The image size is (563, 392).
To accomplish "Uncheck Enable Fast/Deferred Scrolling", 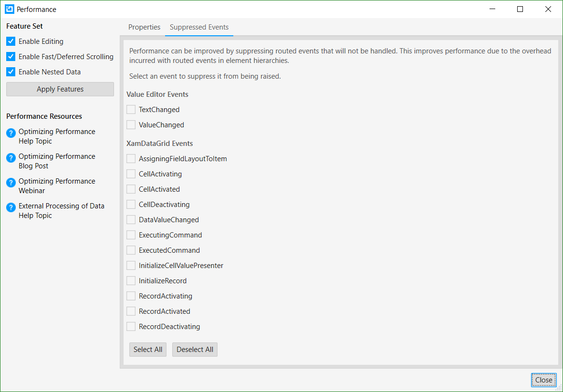I will click(10, 56).
